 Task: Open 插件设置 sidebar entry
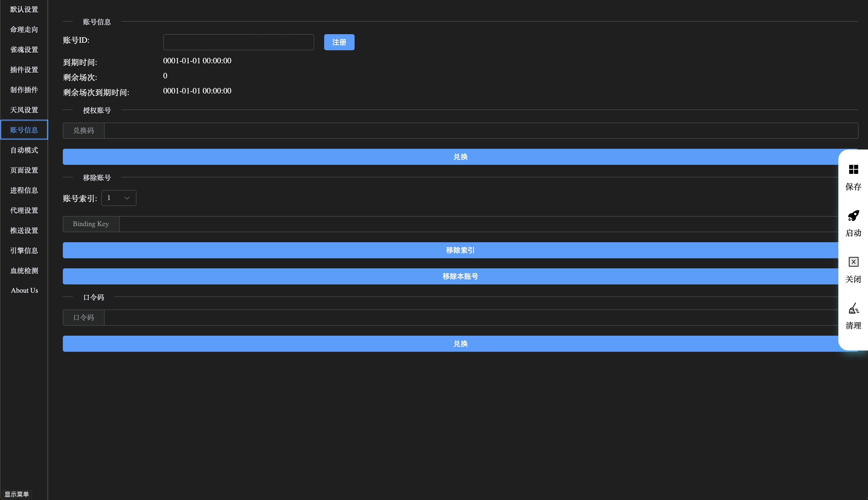[x=24, y=70]
